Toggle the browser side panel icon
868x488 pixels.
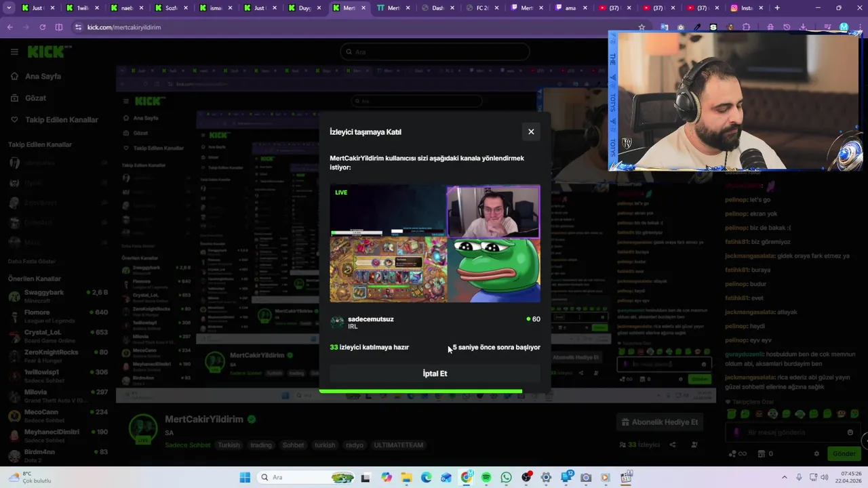(x=58, y=27)
